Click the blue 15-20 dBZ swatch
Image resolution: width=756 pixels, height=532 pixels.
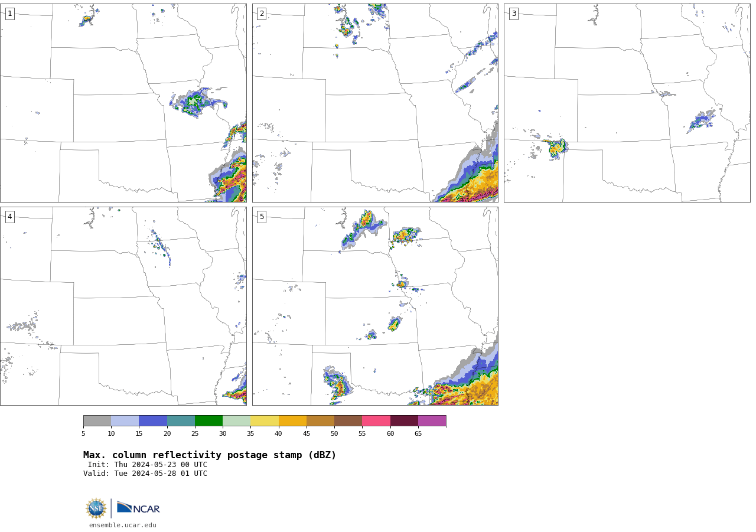(153, 421)
